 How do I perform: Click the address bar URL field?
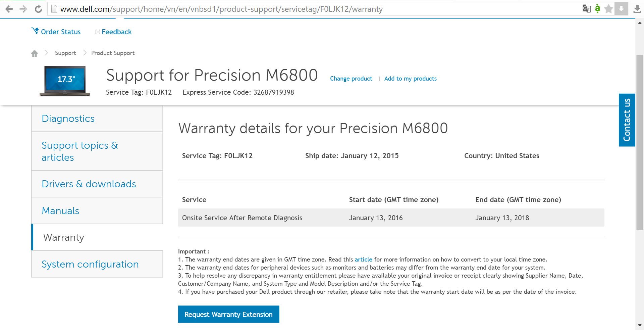(221, 9)
